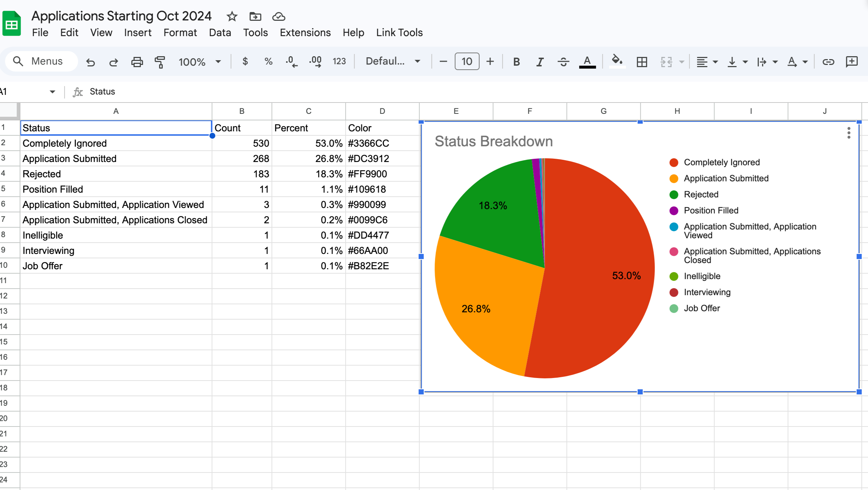
Task: Select the paint format tool
Action: click(x=160, y=62)
